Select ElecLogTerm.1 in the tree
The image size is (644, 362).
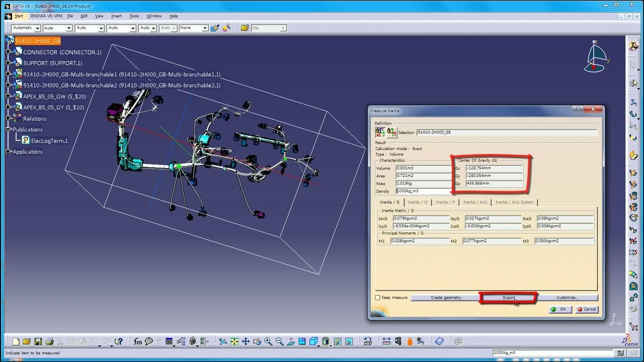pos(49,141)
